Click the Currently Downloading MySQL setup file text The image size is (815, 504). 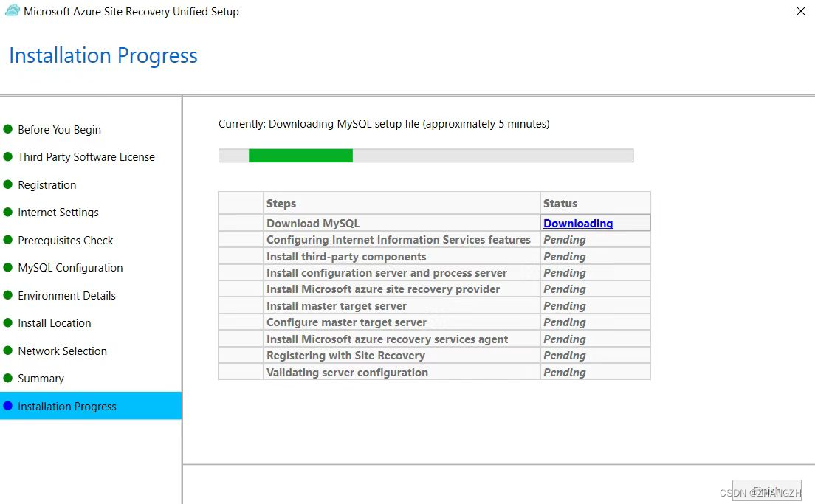tap(384, 124)
